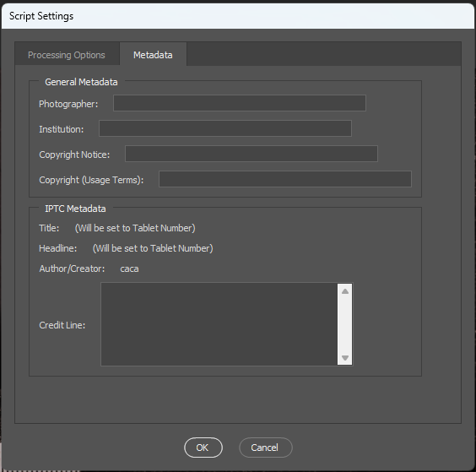Click the Author/Creator value 'caca'
The width and height of the screenshot is (476, 472).
tap(129, 269)
